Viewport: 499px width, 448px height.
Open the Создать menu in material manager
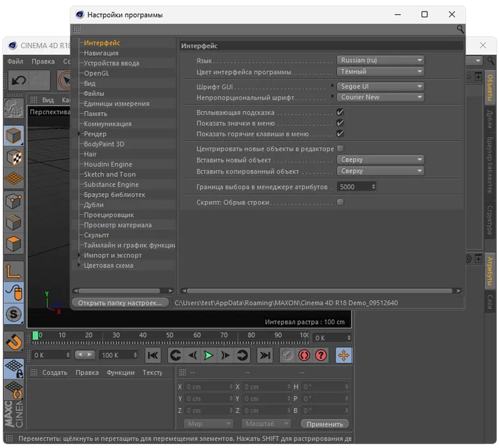tap(54, 372)
